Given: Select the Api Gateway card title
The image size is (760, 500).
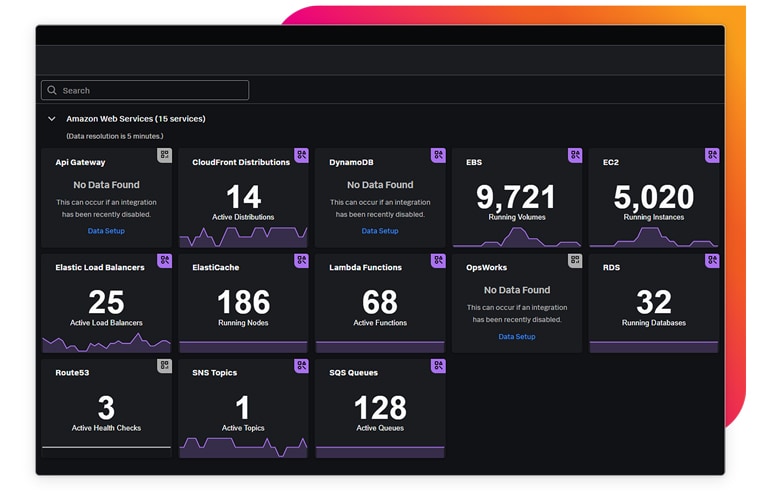Looking at the screenshot, I should coord(80,162).
